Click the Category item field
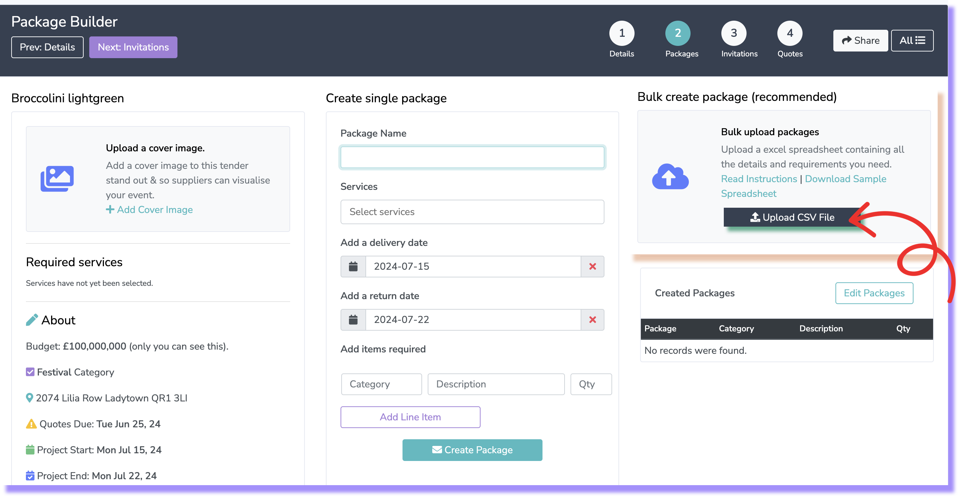 point(381,384)
